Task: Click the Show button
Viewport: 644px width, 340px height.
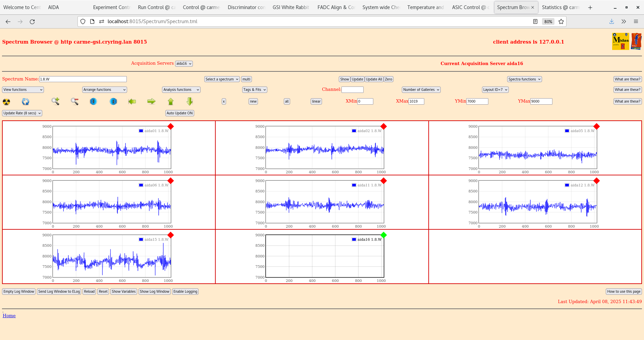Action: (x=344, y=79)
